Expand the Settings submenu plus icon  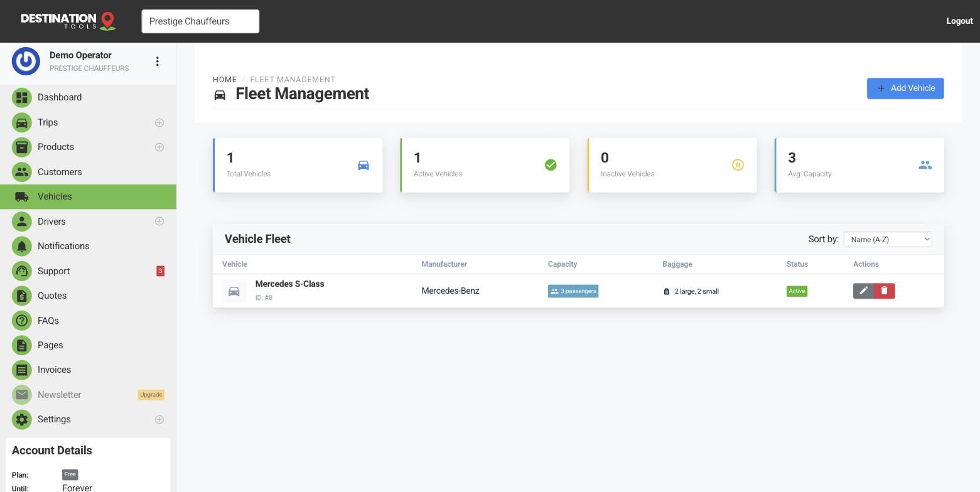(159, 419)
